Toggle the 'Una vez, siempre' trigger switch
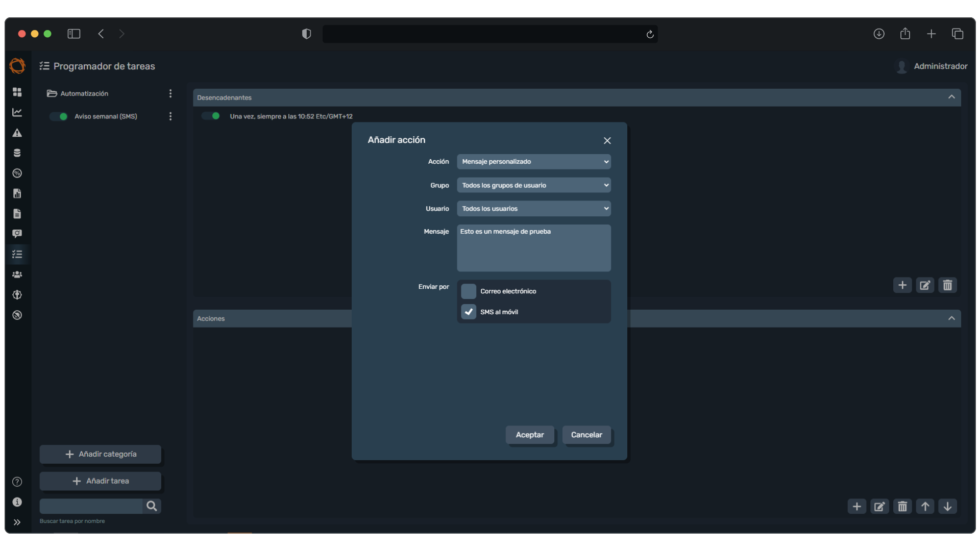 pyautogui.click(x=211, y=116)
